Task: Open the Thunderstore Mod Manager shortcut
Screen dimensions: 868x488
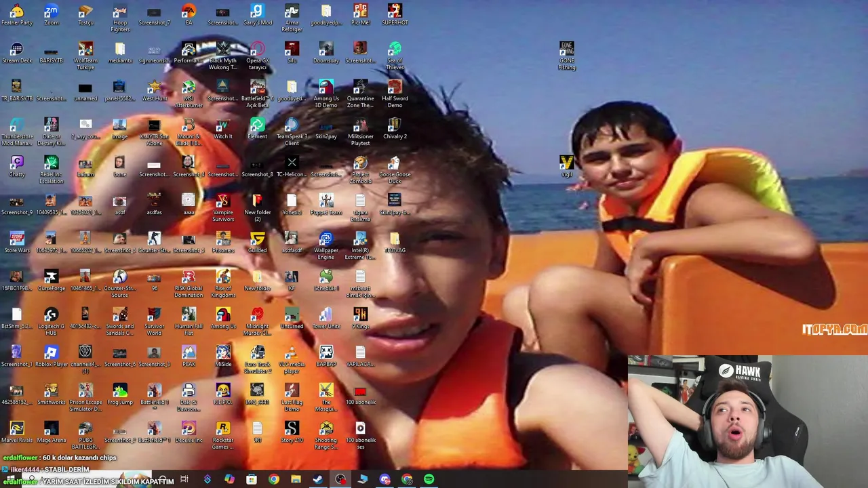Action: 17,132
